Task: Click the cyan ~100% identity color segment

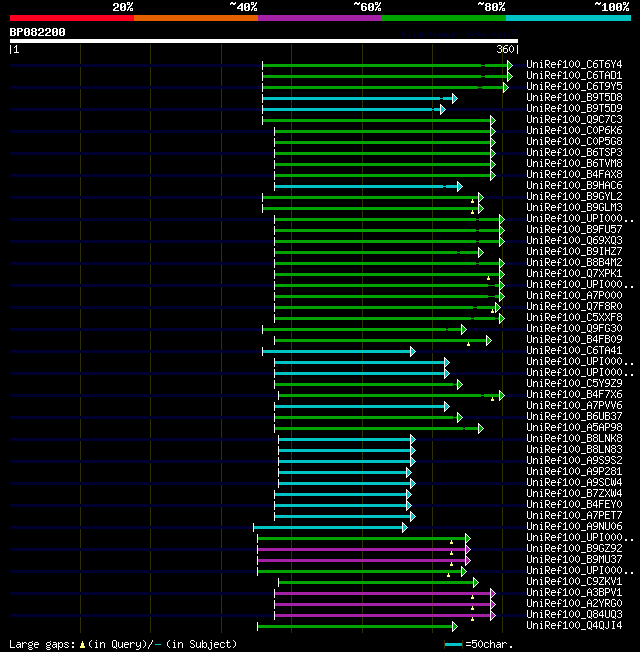Action: pos(568,18)
